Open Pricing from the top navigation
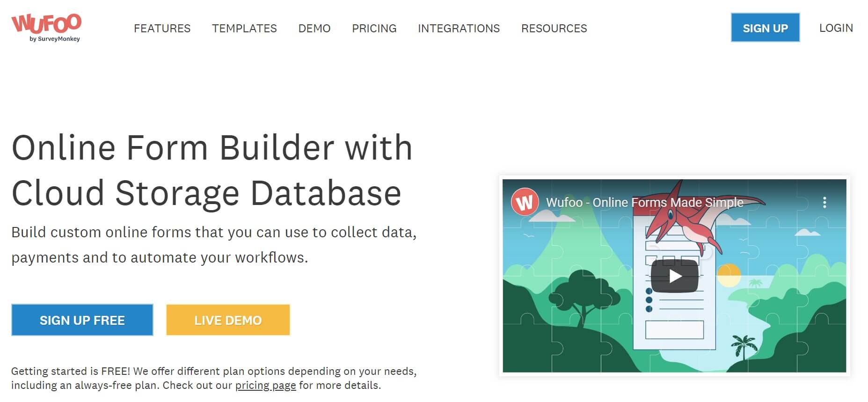This screenshot has width=868, height=402. coord(374,29)
